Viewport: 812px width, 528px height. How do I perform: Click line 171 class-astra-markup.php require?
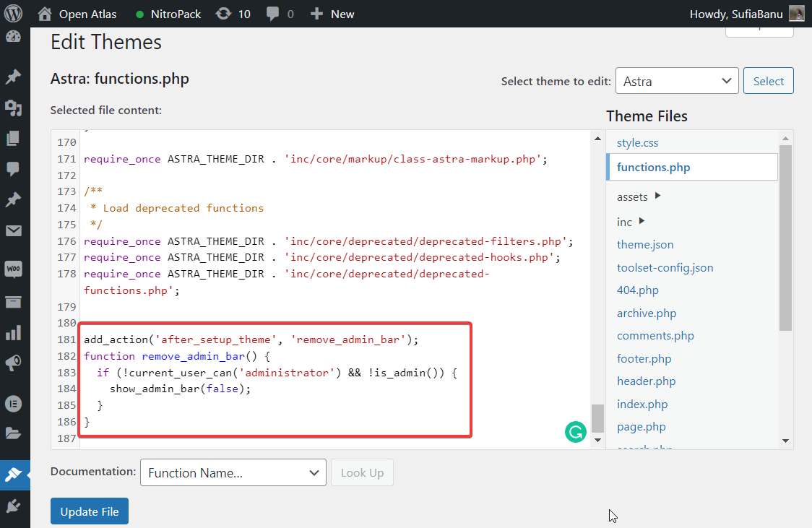pyautogui.click(x=316, y=159)
